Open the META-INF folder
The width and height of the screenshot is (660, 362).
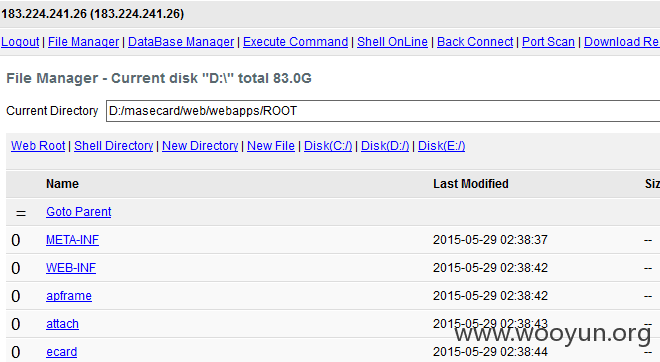click(x=72, y=240)
